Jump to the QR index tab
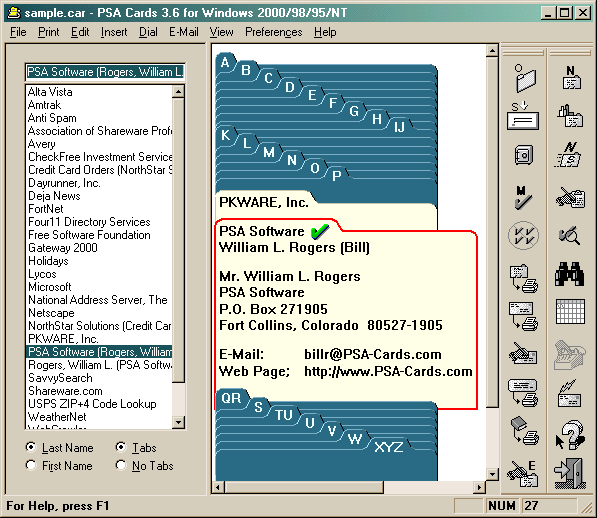 [231, 398]
